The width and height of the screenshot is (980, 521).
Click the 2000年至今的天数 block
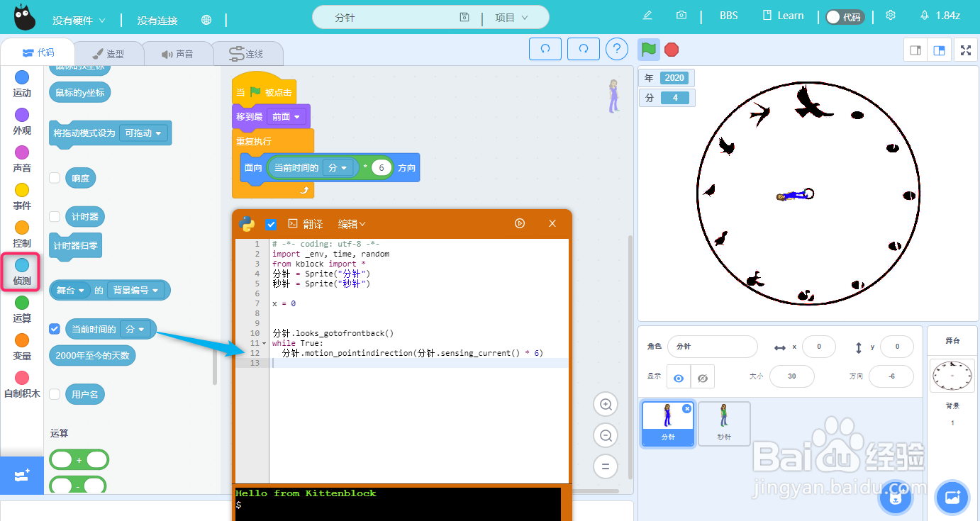point(92,355)
